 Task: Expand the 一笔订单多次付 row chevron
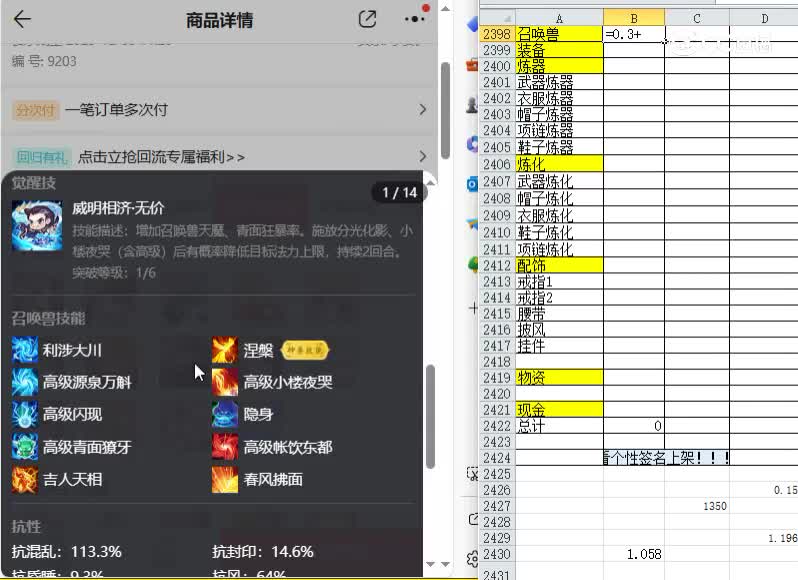point(422,109)
